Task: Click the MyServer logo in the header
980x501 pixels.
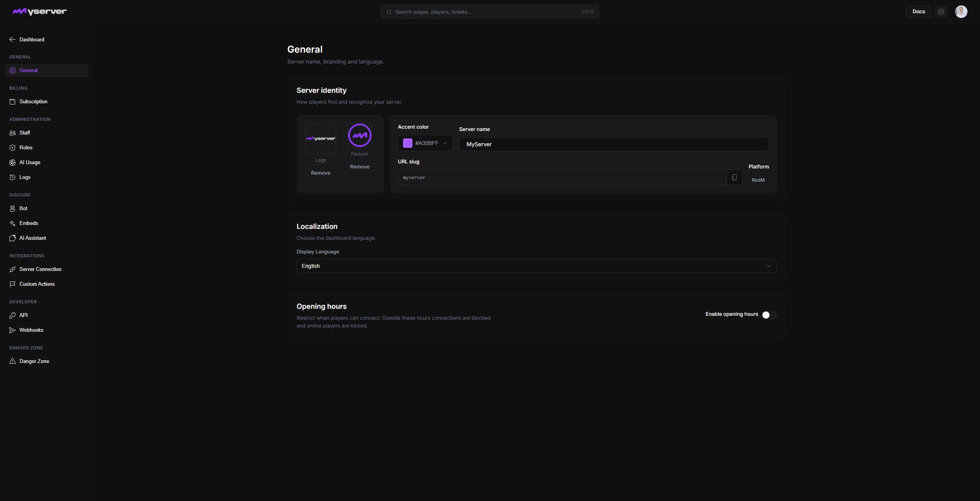Action: click(x=39, y=12)
